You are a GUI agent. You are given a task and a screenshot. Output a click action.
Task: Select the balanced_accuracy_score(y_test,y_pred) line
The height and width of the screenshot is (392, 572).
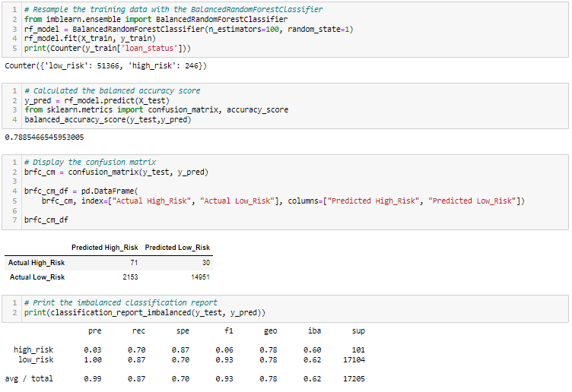(x=107, y=119)
